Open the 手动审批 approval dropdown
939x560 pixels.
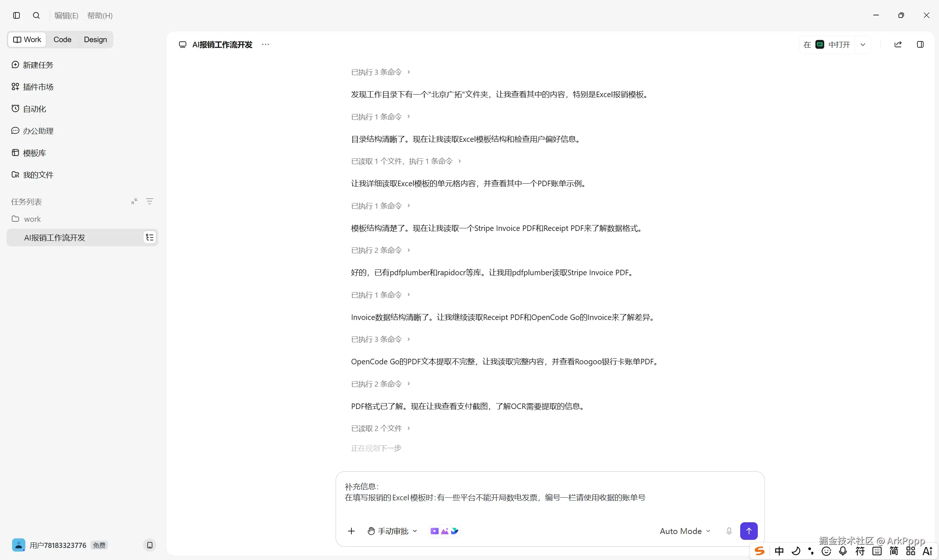(392, 531)
